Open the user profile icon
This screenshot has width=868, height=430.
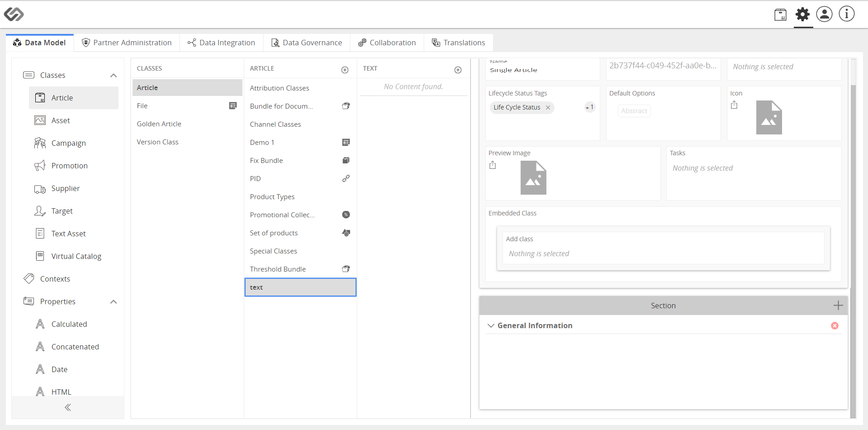coord(824,14)
